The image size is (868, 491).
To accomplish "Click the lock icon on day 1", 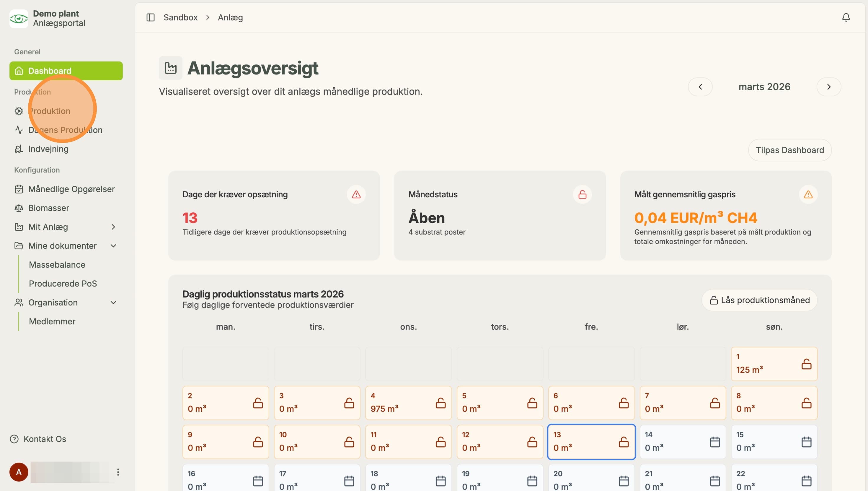I will pos(806,364).
